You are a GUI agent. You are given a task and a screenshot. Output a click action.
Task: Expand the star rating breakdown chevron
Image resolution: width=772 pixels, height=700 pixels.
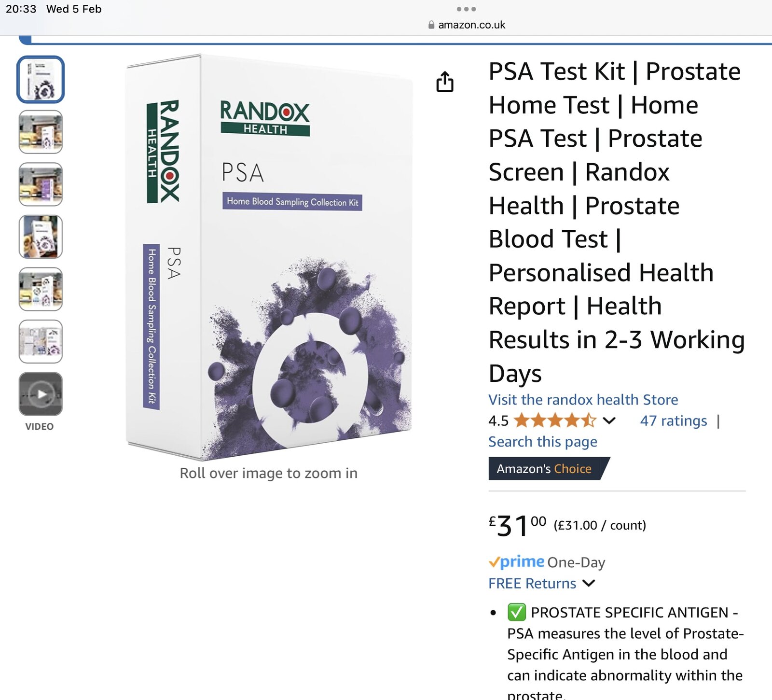[x=609, y=420]
